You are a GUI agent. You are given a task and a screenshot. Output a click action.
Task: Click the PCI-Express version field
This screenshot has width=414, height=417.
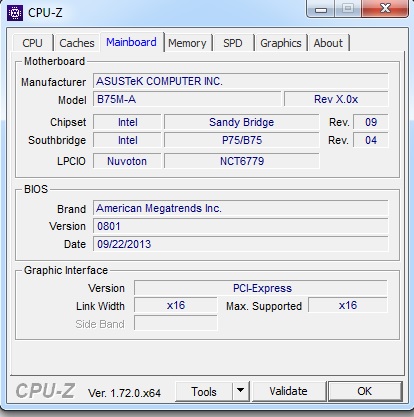tap(261, 288)
